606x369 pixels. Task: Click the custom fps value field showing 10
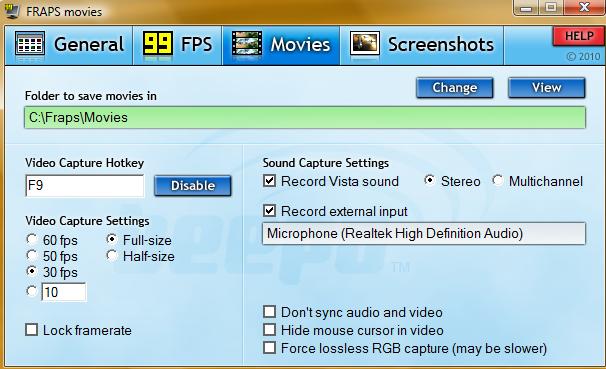(x=64, y=292)
